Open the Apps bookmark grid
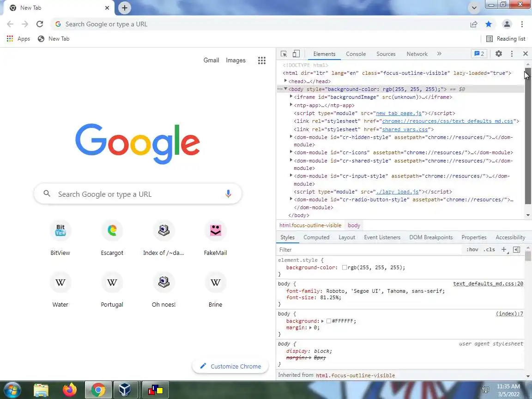532x399 pixels. pyautogui.click(x=18, y=39)
